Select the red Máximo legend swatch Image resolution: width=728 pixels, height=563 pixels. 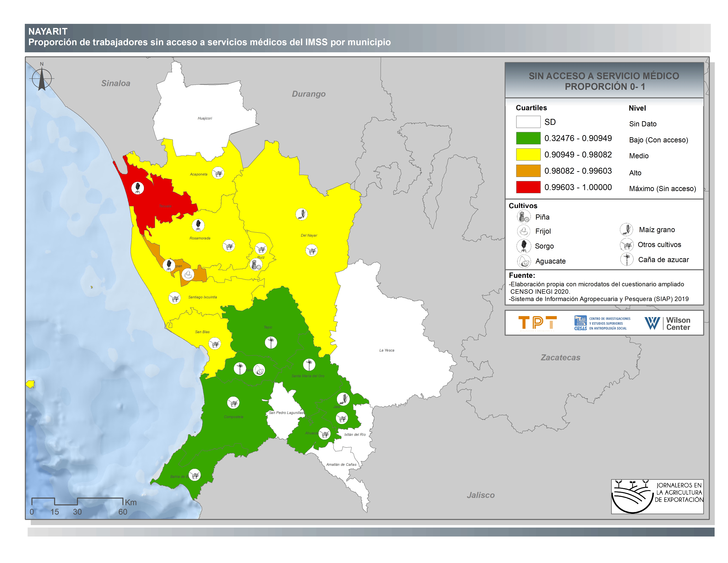coord(528,187)
